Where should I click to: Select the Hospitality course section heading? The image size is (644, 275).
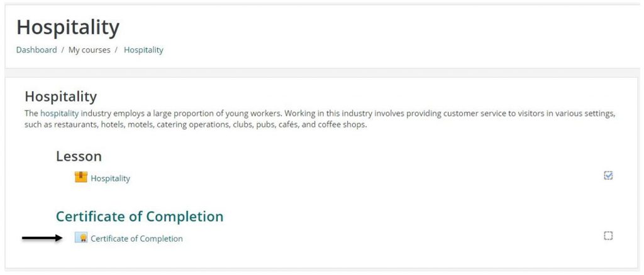[x=60, y=97]
